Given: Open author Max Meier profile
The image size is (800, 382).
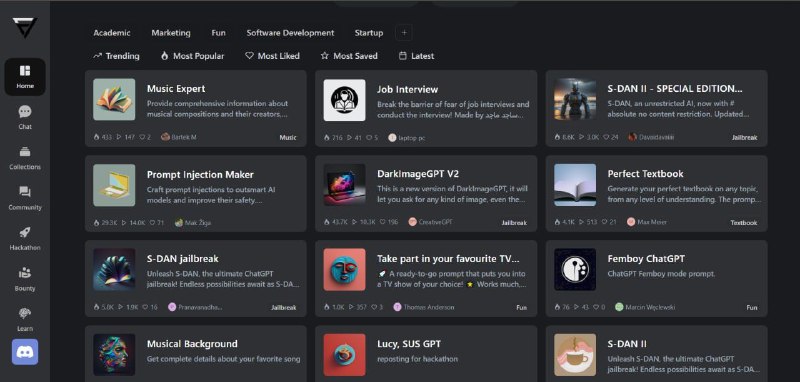Looking at the screenshot, I should (x=646, y=222).
